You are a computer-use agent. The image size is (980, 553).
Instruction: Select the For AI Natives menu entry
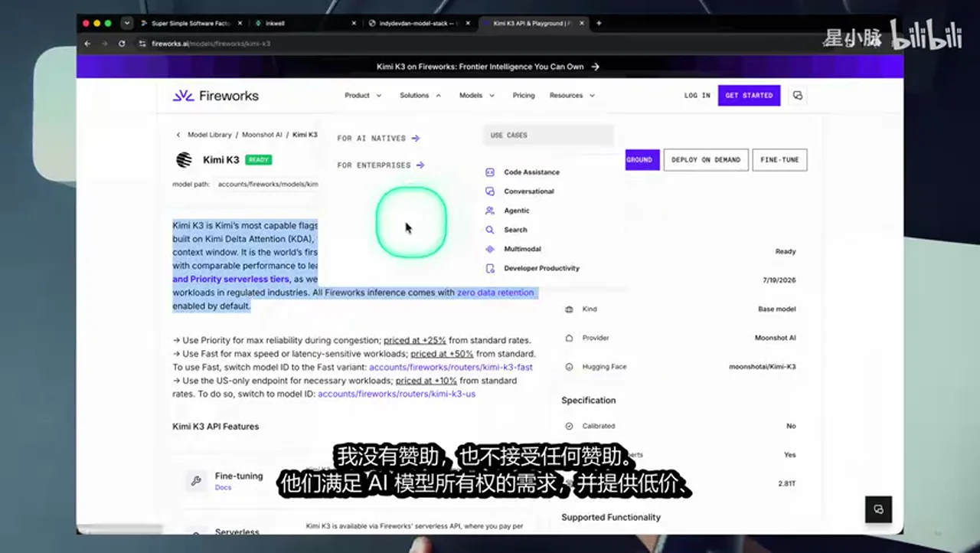click(378, 139)
